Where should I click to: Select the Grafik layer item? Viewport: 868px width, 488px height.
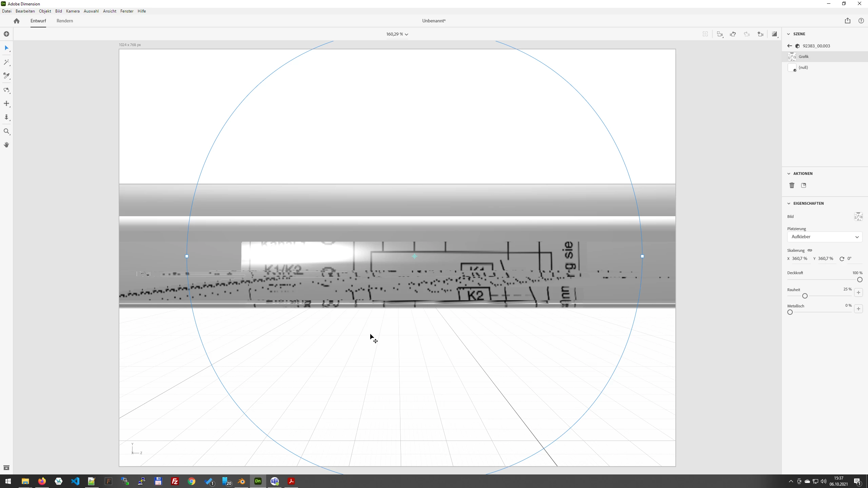804,57
